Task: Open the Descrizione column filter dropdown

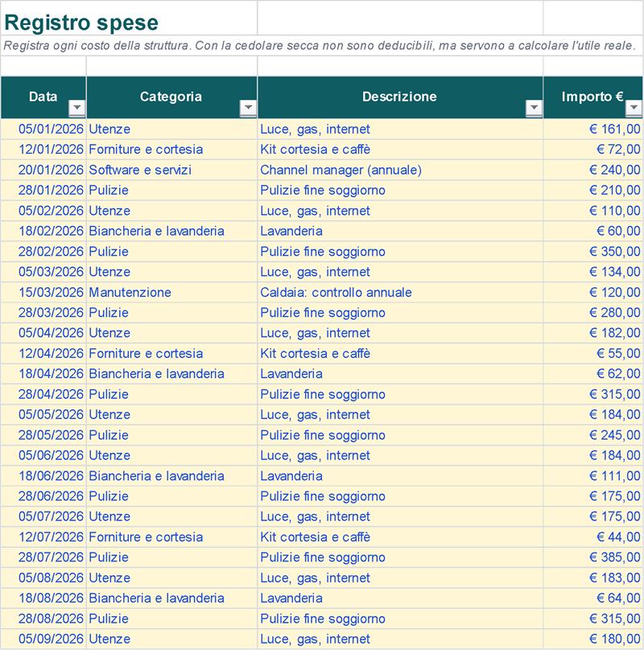Action: [534, 107]
